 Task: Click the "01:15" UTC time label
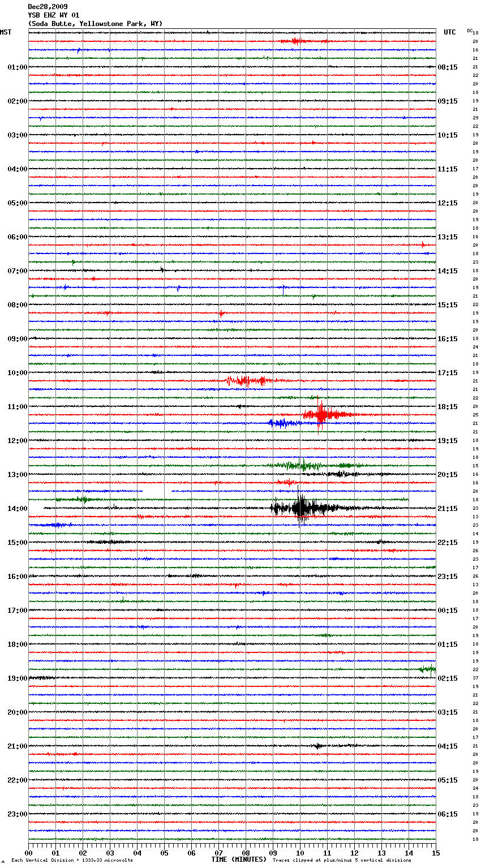448,644
